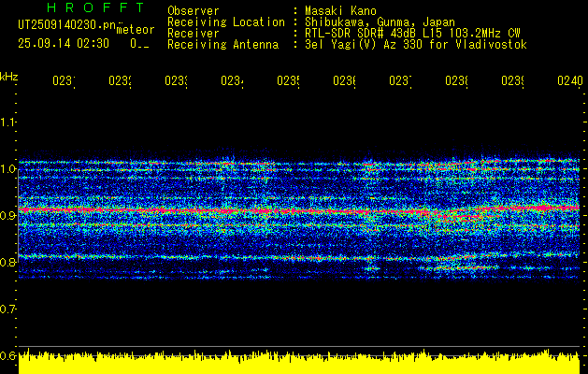Viewport: 588px width, 374px height.
Task: Click the 1.0 frequency axis label
Action: point(7,169)
